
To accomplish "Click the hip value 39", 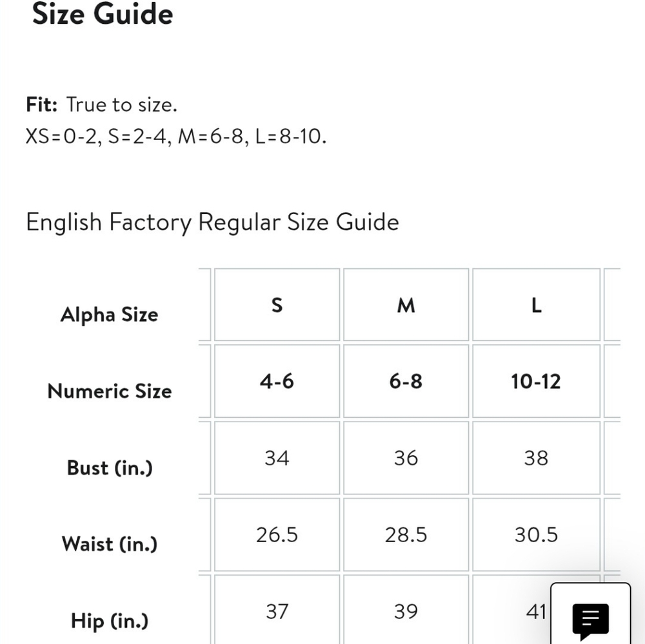I will pyautogui.click(x=406, y=611).
